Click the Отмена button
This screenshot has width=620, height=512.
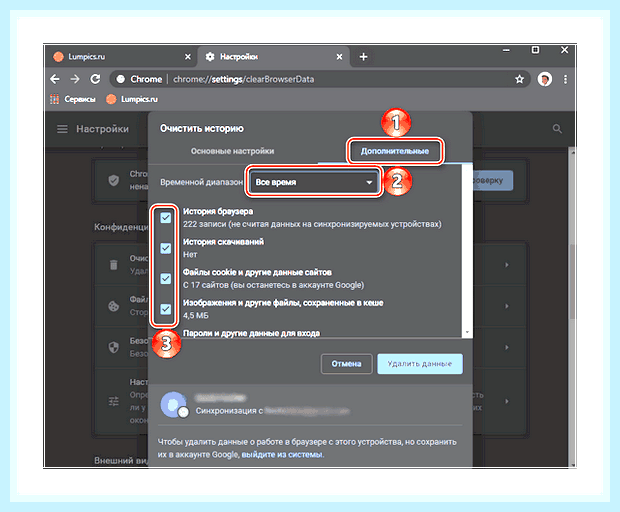click(x=346, y=364)
